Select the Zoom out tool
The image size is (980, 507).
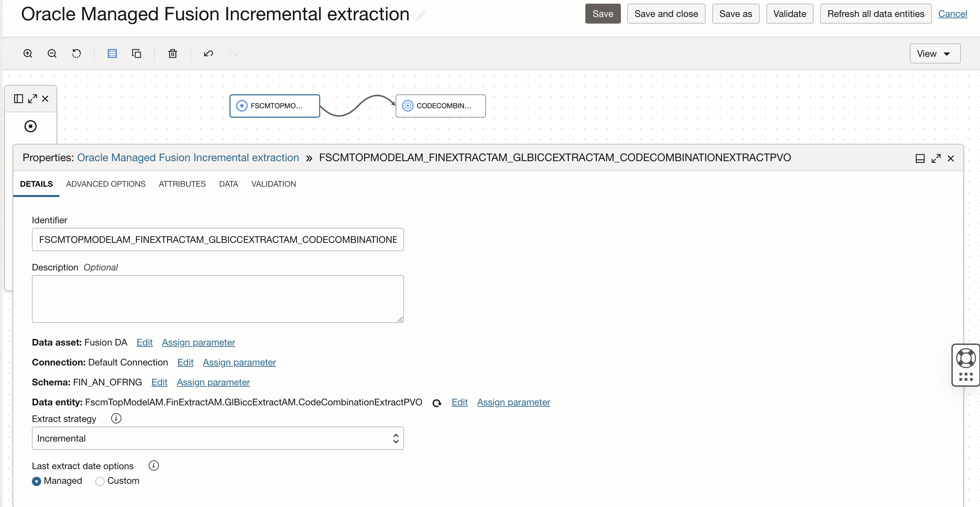(52, 53)
